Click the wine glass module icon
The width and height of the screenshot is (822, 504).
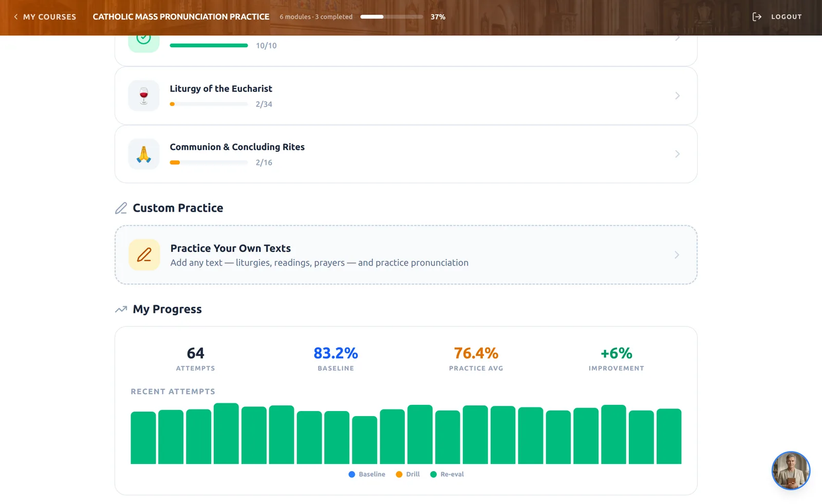[x=144, y=96]
